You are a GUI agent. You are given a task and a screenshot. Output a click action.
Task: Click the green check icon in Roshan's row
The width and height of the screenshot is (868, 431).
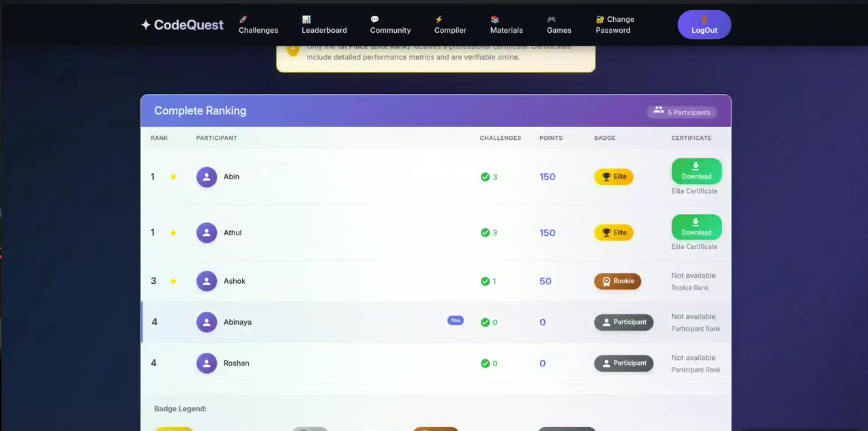485,363
